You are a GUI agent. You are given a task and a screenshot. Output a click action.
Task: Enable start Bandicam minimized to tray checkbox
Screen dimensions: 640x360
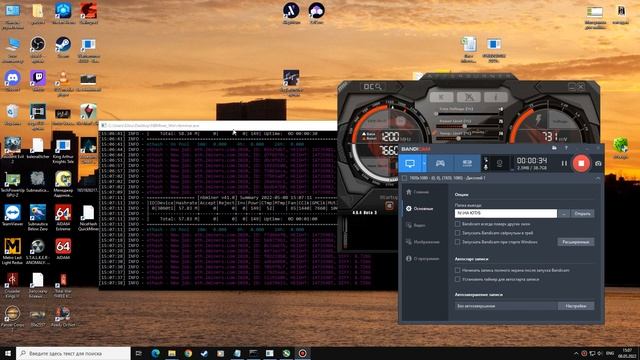point(458,233)
